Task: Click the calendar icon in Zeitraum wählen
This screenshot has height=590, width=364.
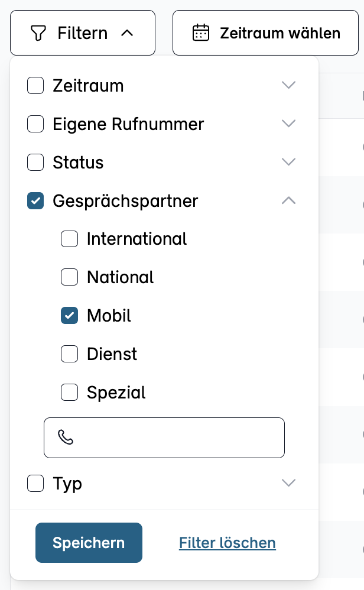Action: (201, 33)
